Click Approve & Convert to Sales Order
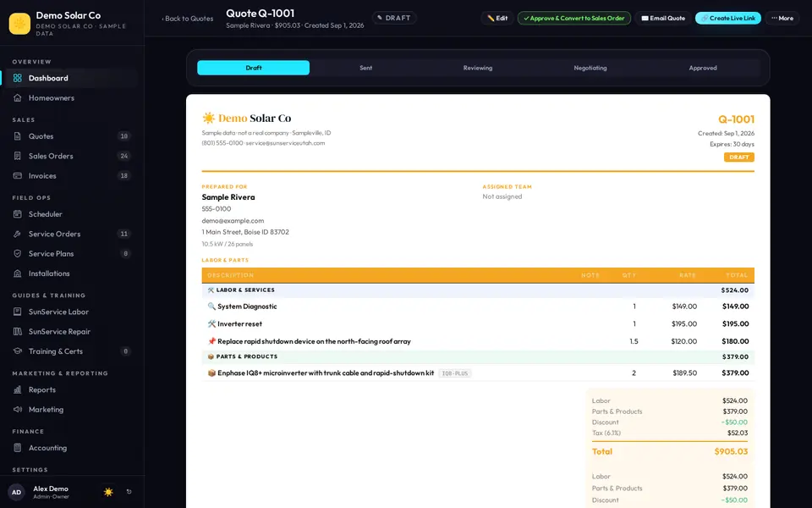 click(x=573, y=18)
